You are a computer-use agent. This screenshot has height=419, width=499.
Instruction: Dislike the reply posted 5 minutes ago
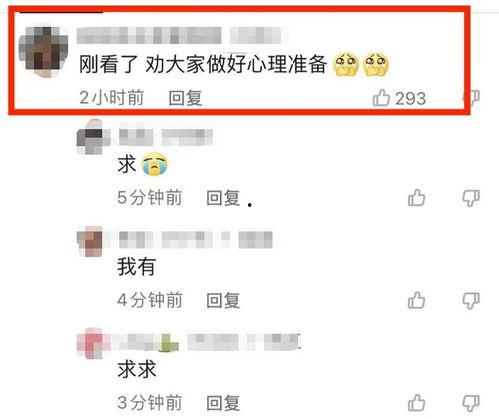471,198
